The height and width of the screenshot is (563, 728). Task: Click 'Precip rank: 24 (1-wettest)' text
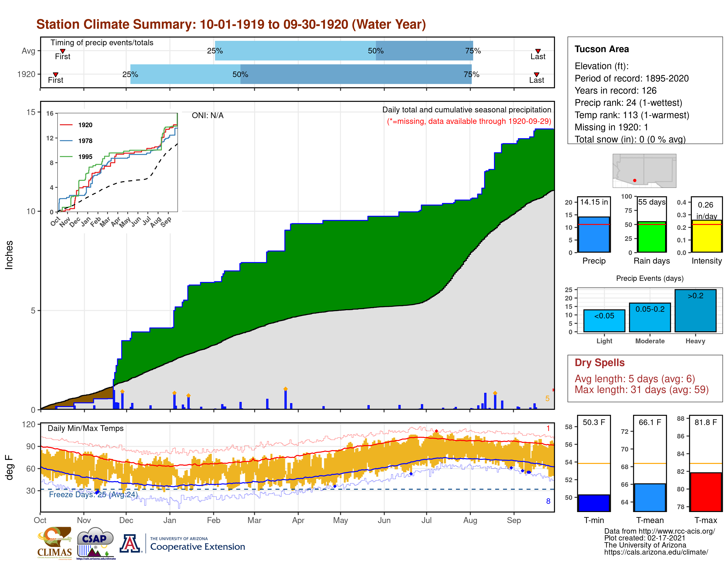tap(628, 103)
